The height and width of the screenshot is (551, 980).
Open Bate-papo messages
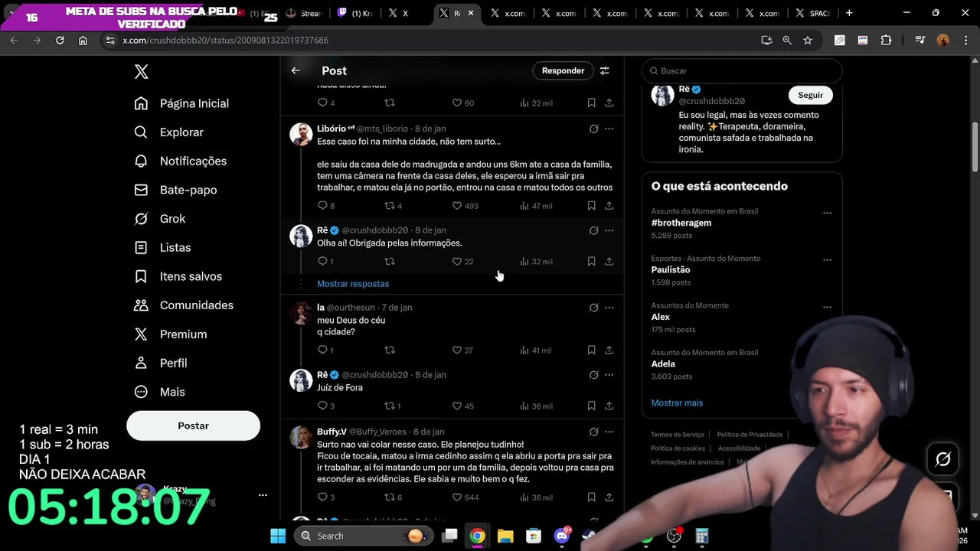pos(175,190)
